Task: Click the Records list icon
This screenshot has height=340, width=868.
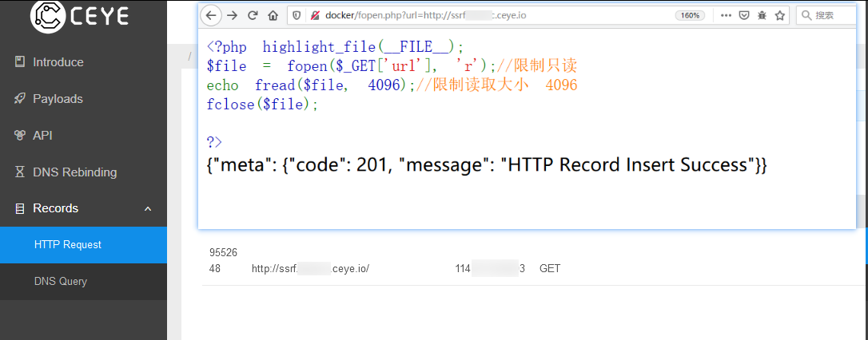Action: (x=20, y=208)
